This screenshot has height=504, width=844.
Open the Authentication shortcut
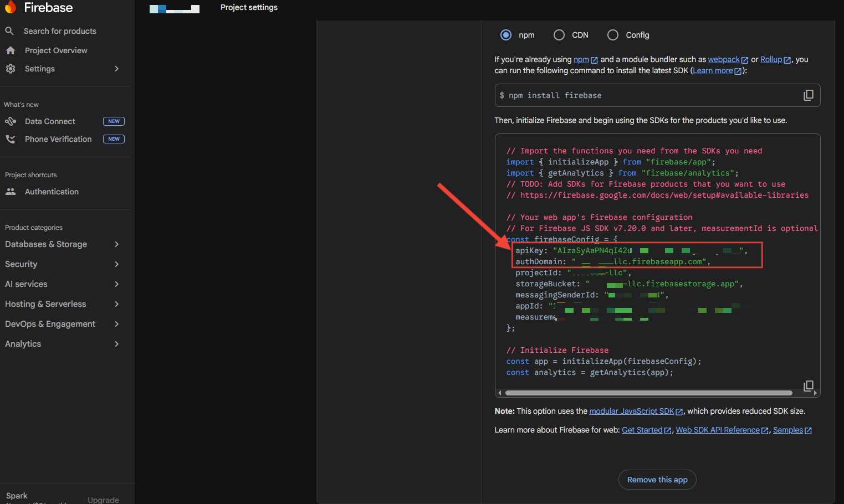coord(52,192)
